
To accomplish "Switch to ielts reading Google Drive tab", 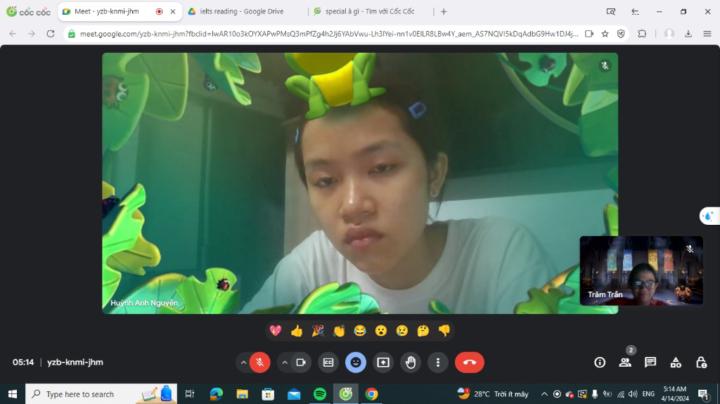I will pos(242,11).
